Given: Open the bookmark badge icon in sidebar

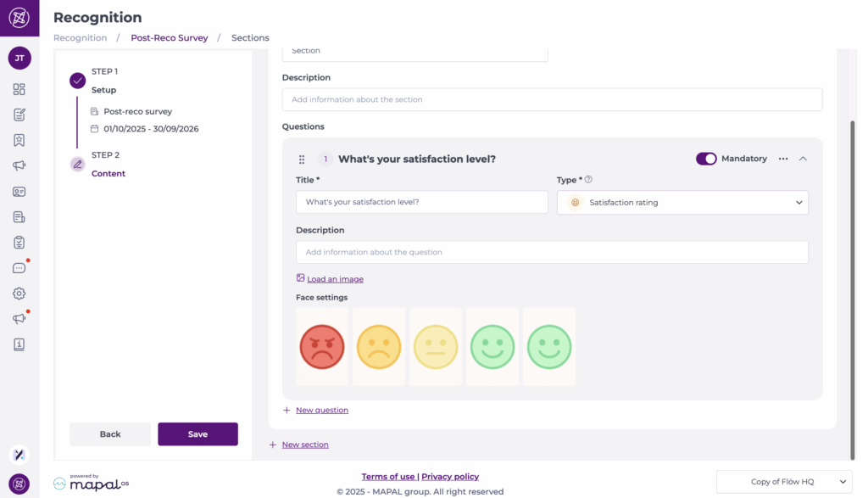Looking at the screenshot, I should click(x=19, y=140).
